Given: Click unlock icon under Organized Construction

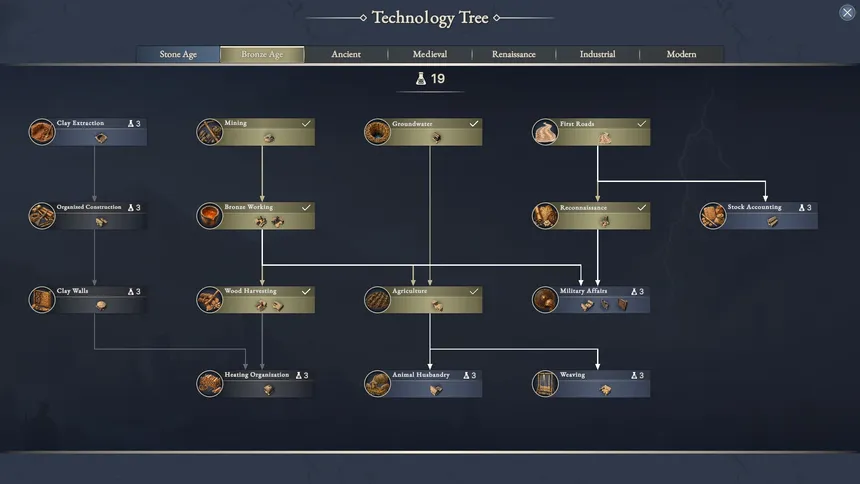Looking at the screenshot, I should pos(101,222).
